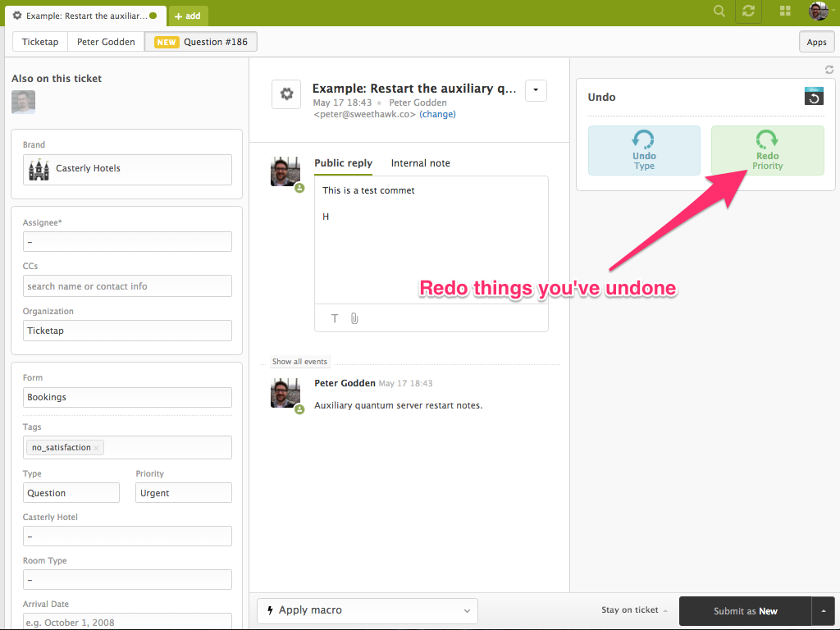Screen dimensions: 840x630
Task: Switch to the Internal note tab
Action: coord(420,163)
